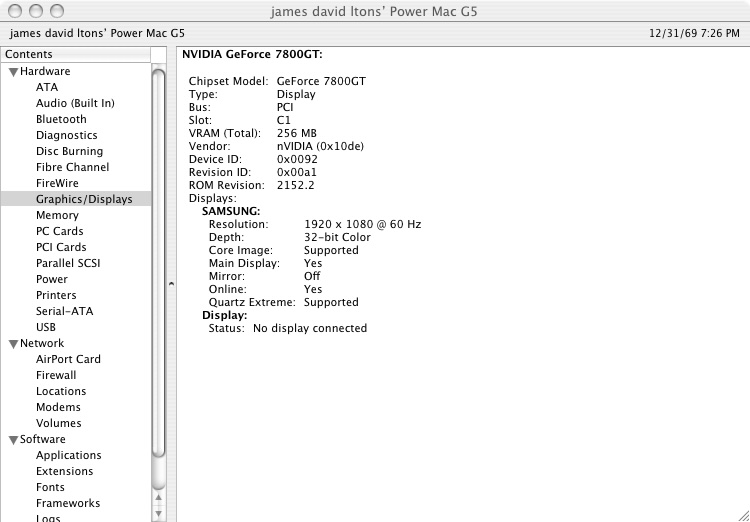Click the sidebar scroll down arrow
Viewport: 750px width, 522px height.
(x=158, y=514)
